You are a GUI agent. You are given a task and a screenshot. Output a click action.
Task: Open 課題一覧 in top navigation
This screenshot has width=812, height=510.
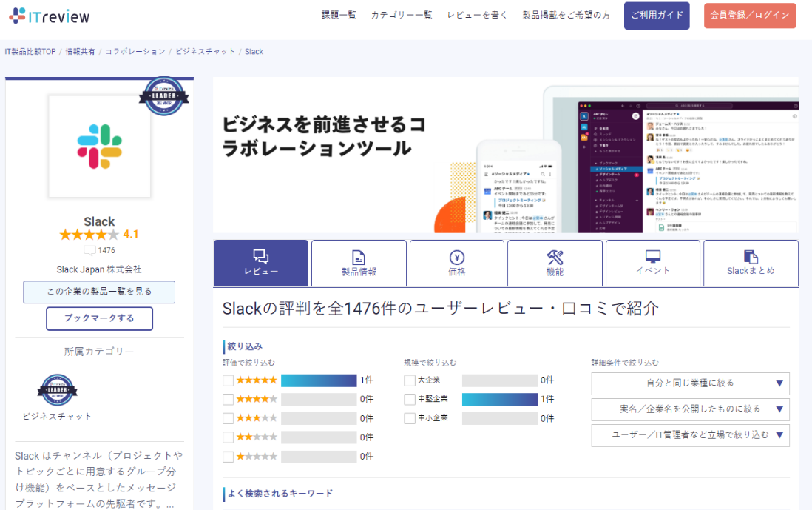339,15
